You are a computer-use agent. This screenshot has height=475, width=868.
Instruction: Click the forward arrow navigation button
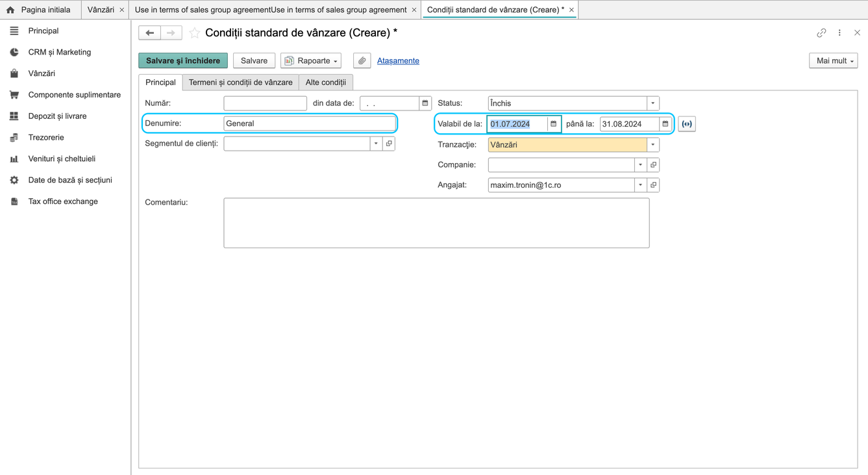pos(171,32)
